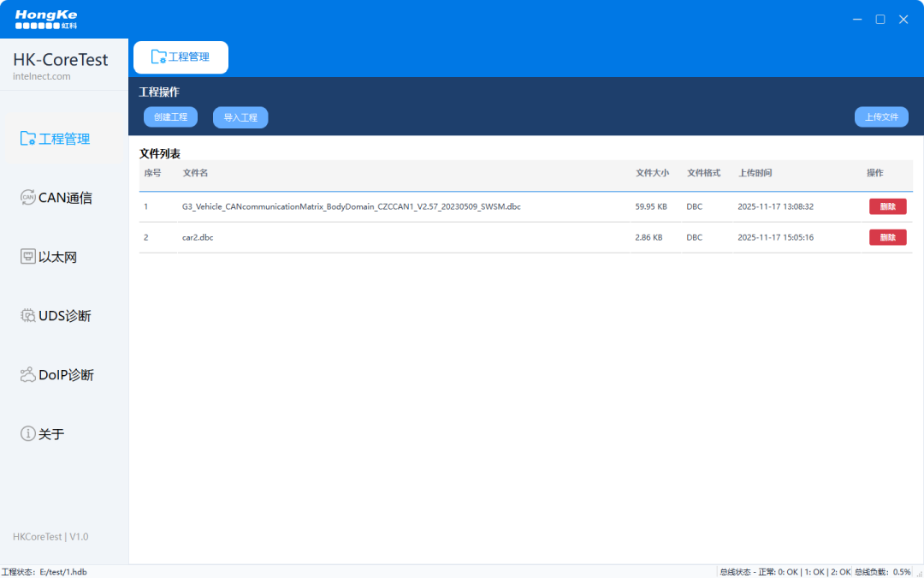Click the UDS diagnostics chip icon
This screenshot has width=924, height=578.
pos(27,315)
